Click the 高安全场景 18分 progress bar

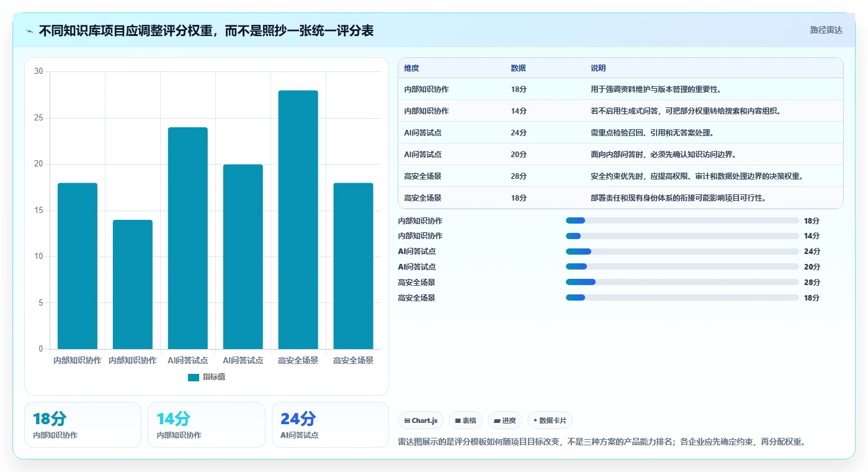[x=682, y=297]
